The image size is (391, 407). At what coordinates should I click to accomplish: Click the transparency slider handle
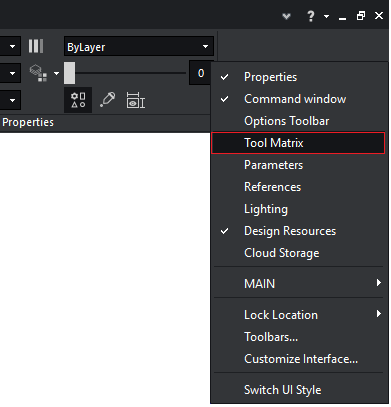(70, 73)
